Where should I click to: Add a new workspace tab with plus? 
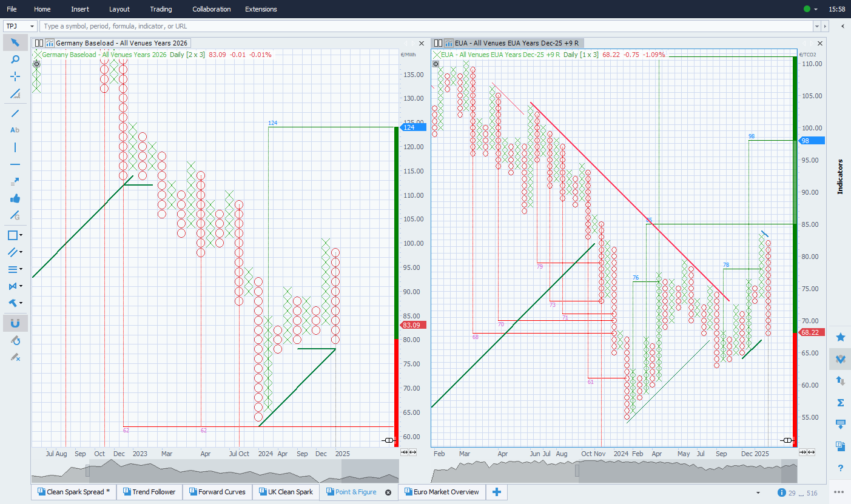(x=496, y=492)
